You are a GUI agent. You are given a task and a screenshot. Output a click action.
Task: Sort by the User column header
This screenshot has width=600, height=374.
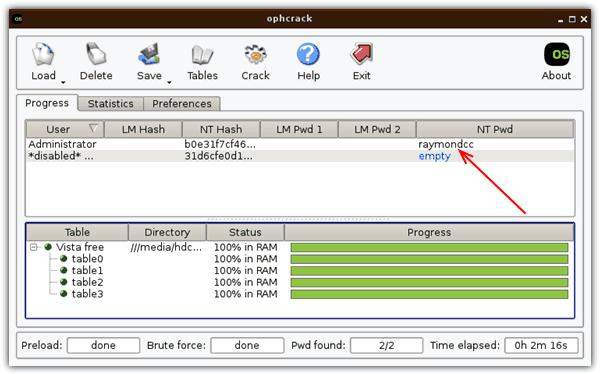[x=65, y=129]
